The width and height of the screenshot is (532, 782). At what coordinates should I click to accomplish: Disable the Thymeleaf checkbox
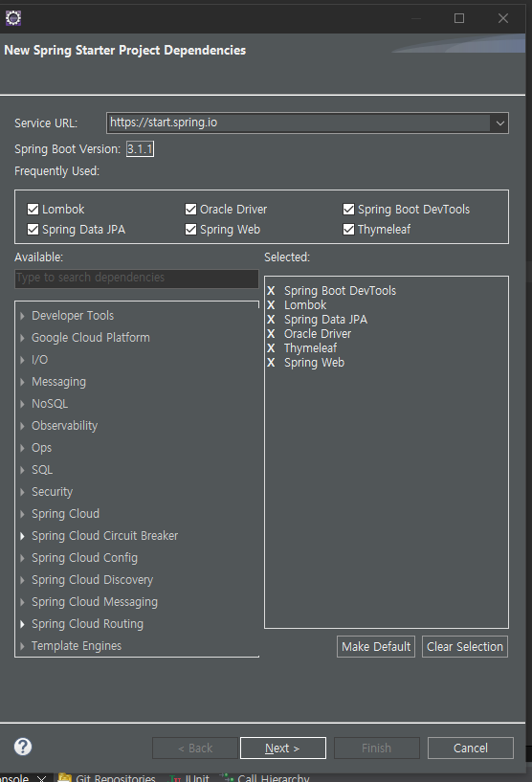[348, 230]
